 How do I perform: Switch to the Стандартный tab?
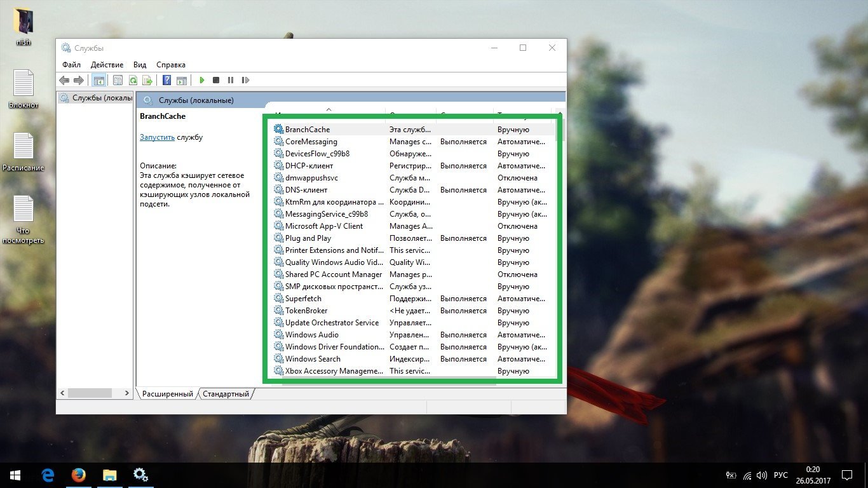pyautogui.click(x=226, y=394)
